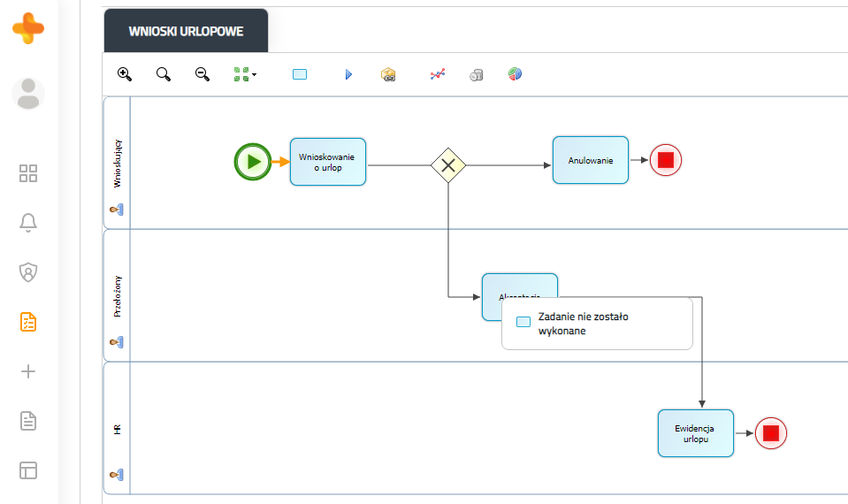
Task: Click the role icon in Wnioskujący lane
Action: 116,210
